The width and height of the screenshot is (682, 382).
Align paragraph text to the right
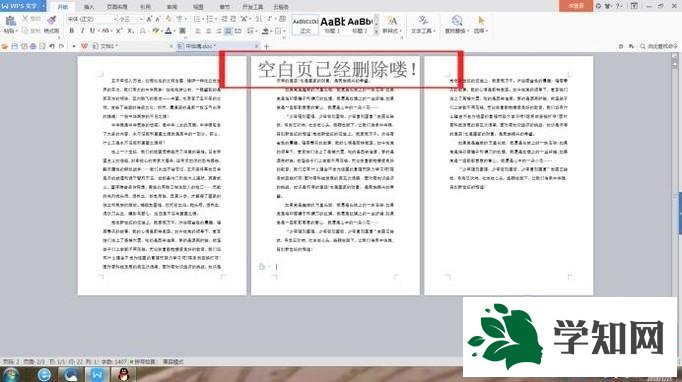pyautogui.click(x=218, y=31)
